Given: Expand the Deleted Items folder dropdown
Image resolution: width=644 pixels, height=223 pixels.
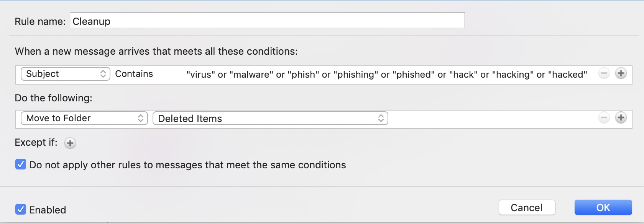Looking at the screenshot, I should pyautogui.click(x=270, y=118).
